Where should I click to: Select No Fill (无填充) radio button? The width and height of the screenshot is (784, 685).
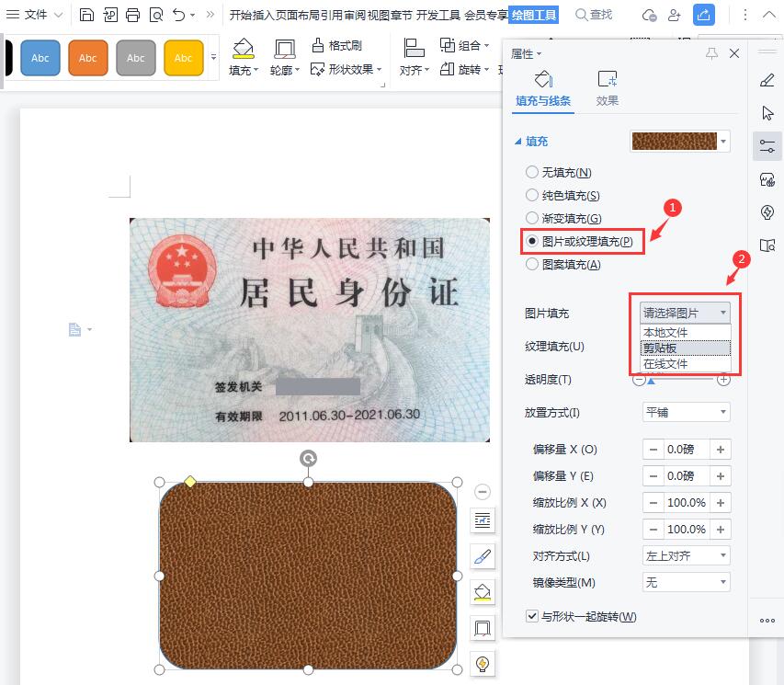pos(532,172)
